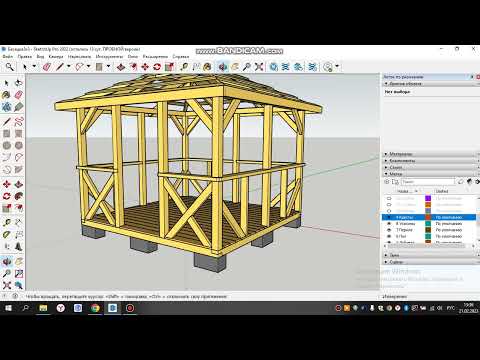Viewport: 480px width, 360px height.
Task: Click Bandicam record icon in taskbar
Action: tap(130, 308)
